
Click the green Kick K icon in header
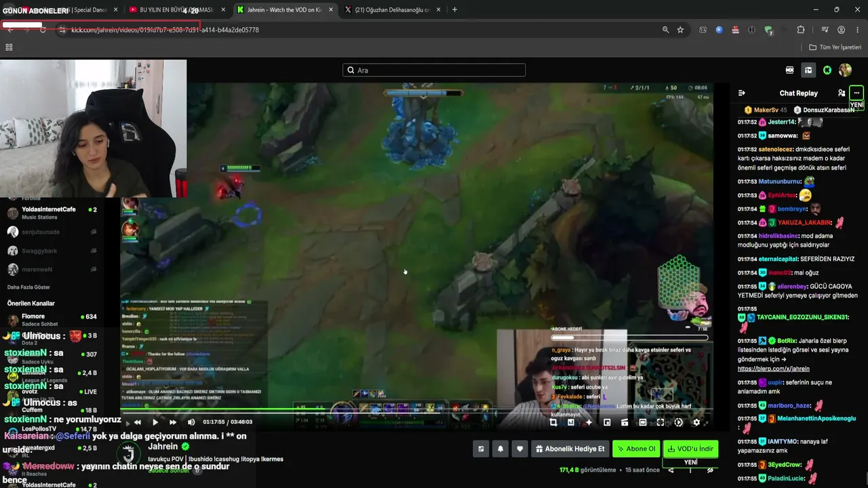pos(827,70)
